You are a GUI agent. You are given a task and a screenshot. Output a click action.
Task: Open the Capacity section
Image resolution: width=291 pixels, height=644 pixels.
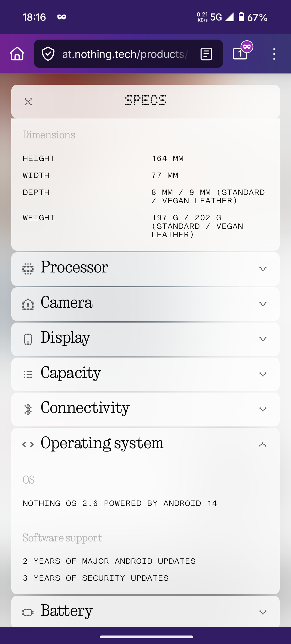click(x=71, y=373)
